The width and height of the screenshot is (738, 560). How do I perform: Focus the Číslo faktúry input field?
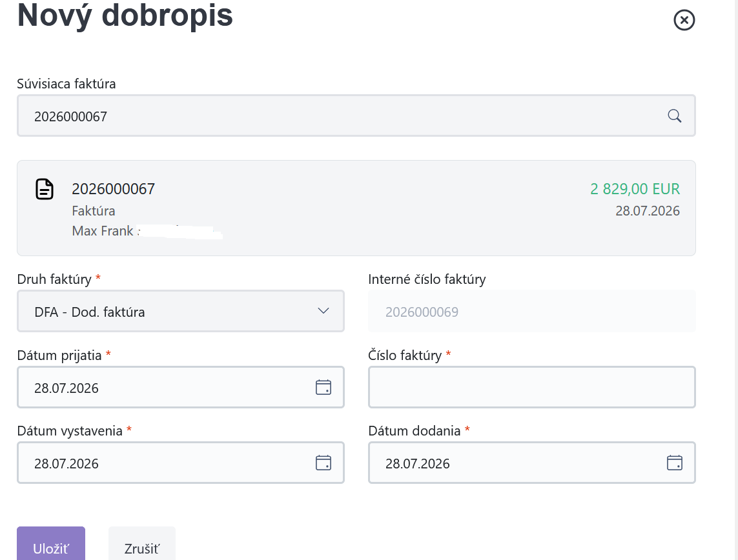[532, 387]
